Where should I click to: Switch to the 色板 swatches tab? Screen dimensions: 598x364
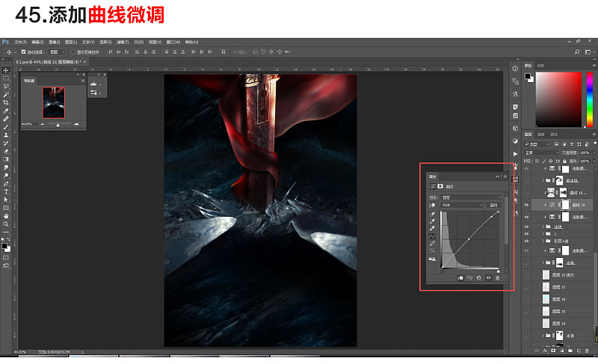pyautogui.click(x=540, y=66)
